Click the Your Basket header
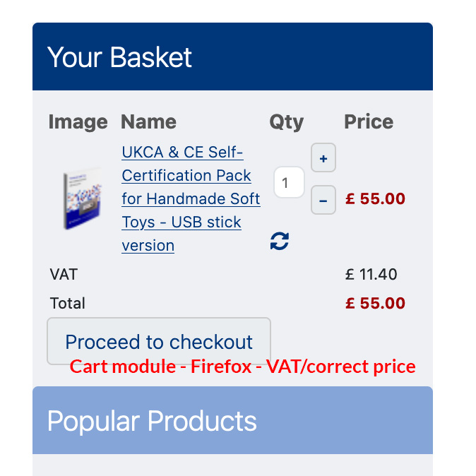This screenshot has height=476, width=476. click(x=119, y=57)
